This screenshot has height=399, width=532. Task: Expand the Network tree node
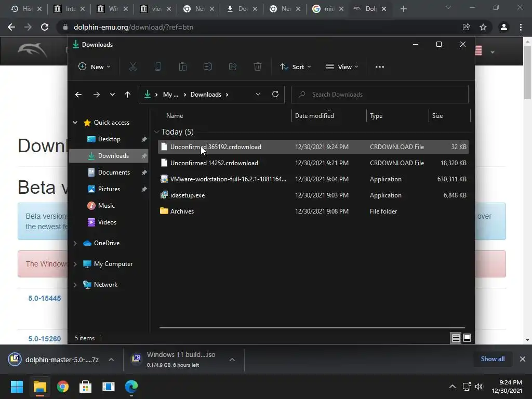[75, 285]
